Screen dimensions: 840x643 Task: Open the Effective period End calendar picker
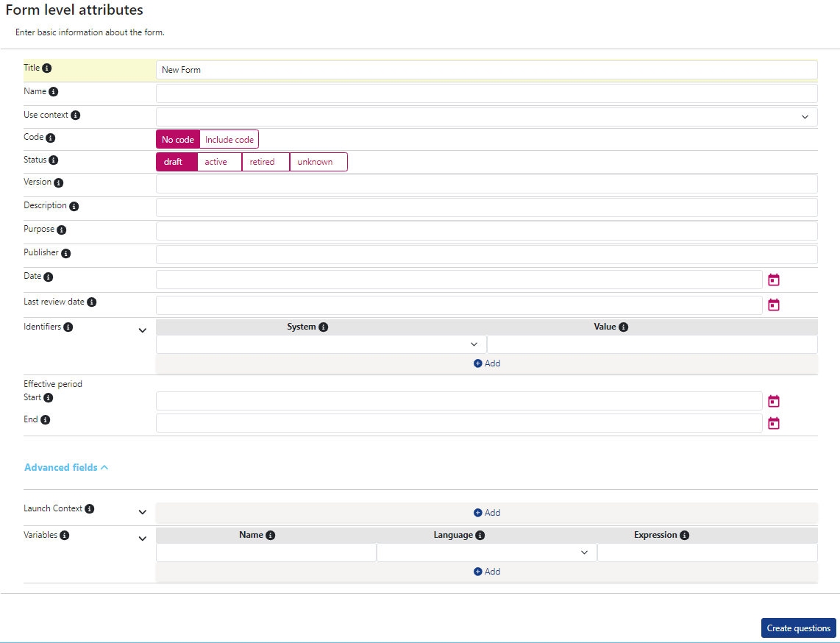(x=773, y=422)
